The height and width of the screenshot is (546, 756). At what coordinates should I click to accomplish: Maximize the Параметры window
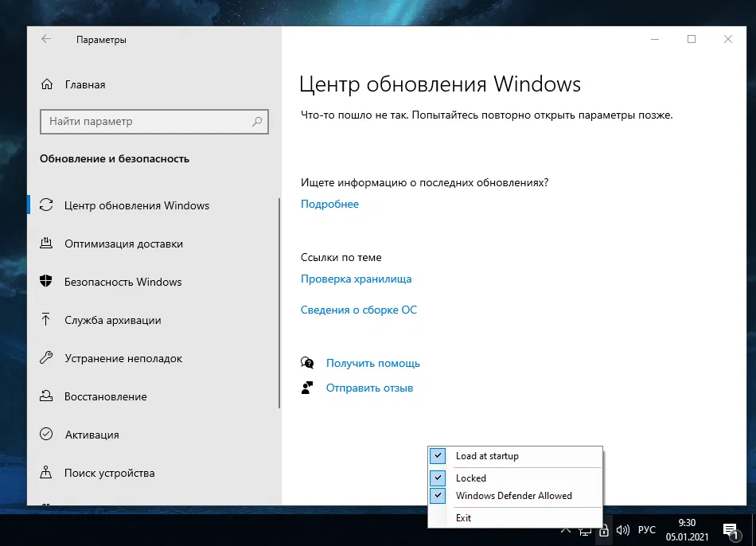tap(692, 39)
